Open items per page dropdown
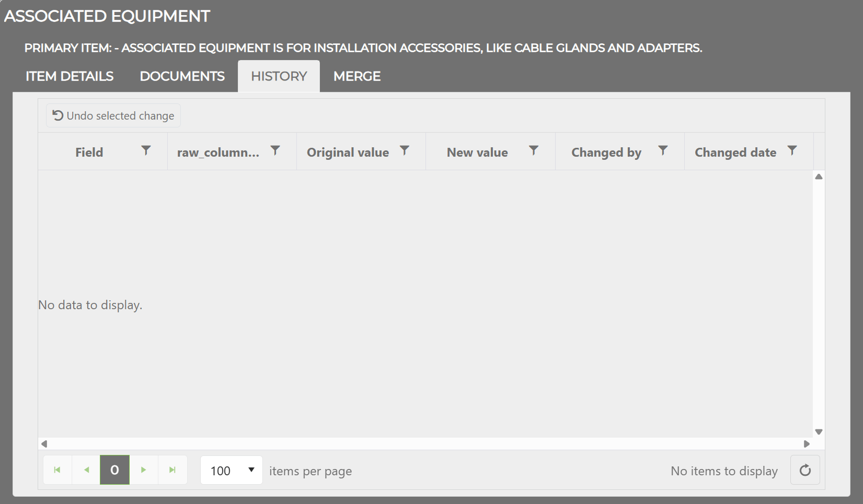Screen dimensions: 863x504 232,471
